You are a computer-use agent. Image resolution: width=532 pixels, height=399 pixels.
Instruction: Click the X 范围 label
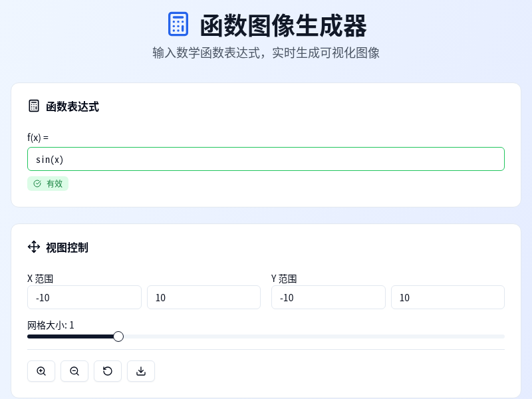point(41,279)
